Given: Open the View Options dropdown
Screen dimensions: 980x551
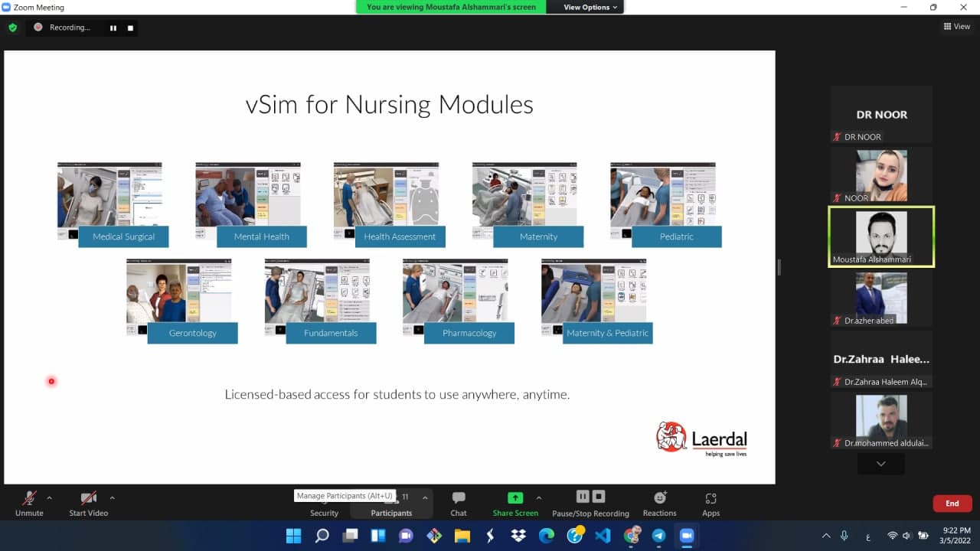Looking at the screenshot, I should (x=590, y=7).
